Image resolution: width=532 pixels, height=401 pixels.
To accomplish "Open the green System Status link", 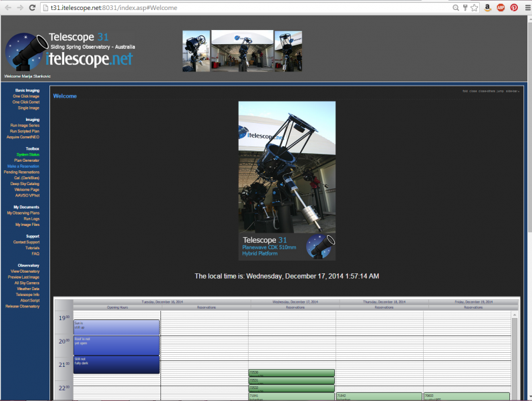I will click(x=28, y=154).
